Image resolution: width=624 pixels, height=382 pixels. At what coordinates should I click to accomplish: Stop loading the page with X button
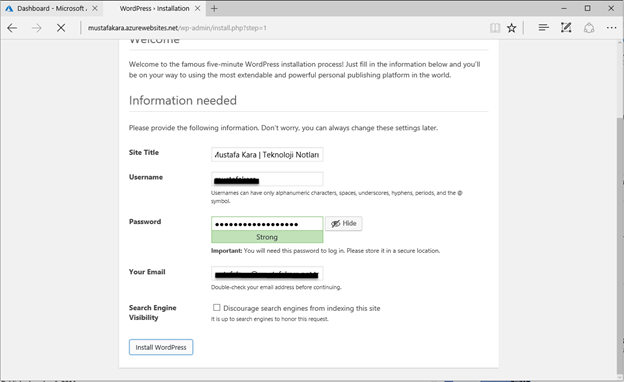tap(61, 28)
